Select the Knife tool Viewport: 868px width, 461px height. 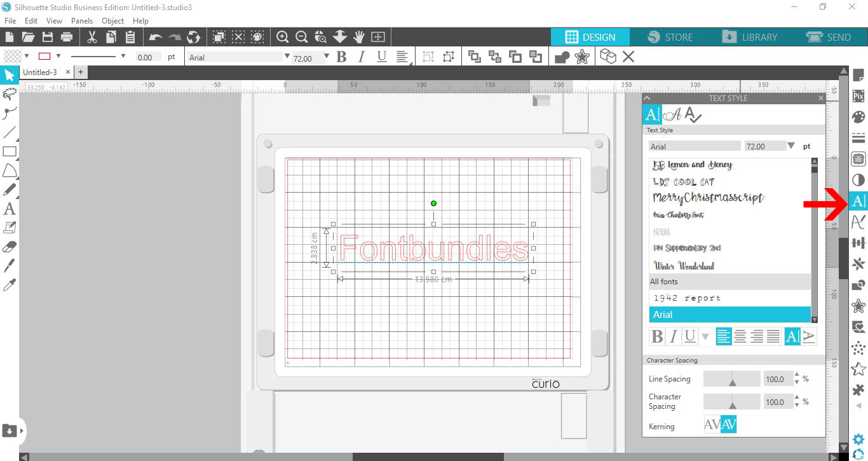[9, 265]
